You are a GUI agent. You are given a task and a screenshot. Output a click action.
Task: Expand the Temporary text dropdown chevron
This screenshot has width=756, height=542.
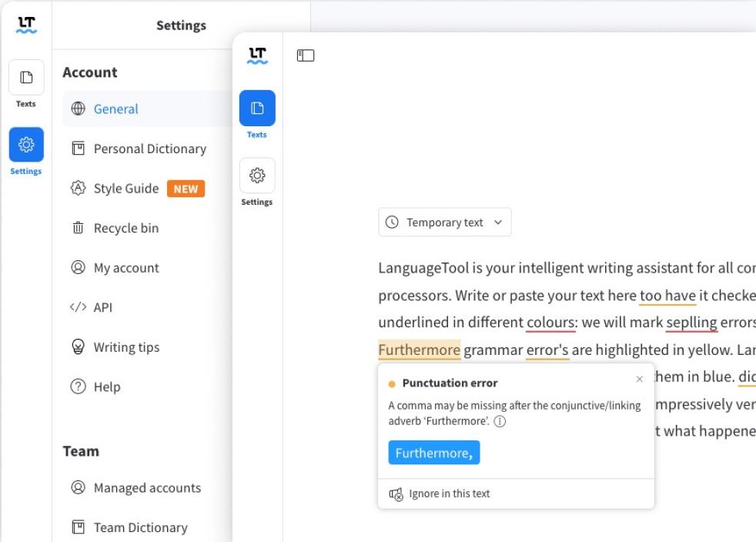coord(498,222)
